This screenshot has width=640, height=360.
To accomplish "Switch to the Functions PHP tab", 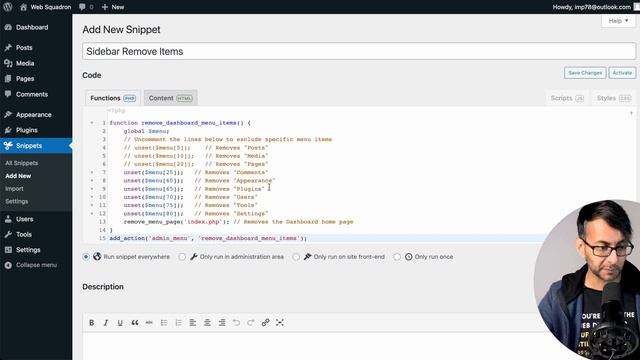I will point(113,98).
